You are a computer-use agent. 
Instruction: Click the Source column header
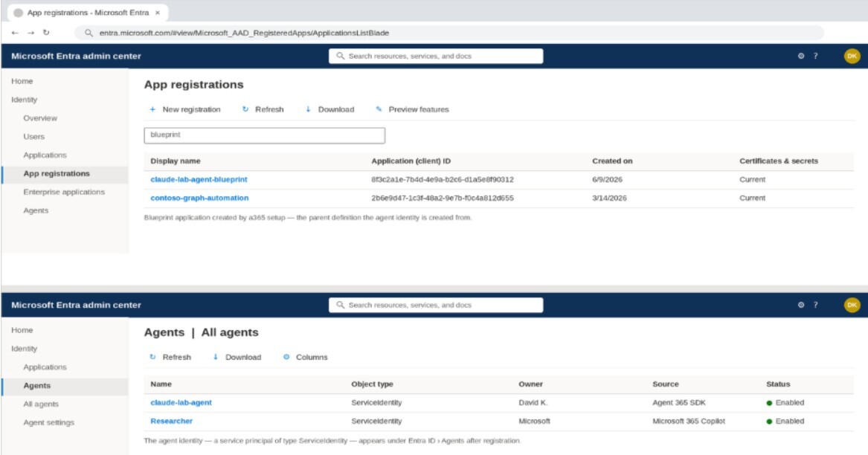[666, 384]
